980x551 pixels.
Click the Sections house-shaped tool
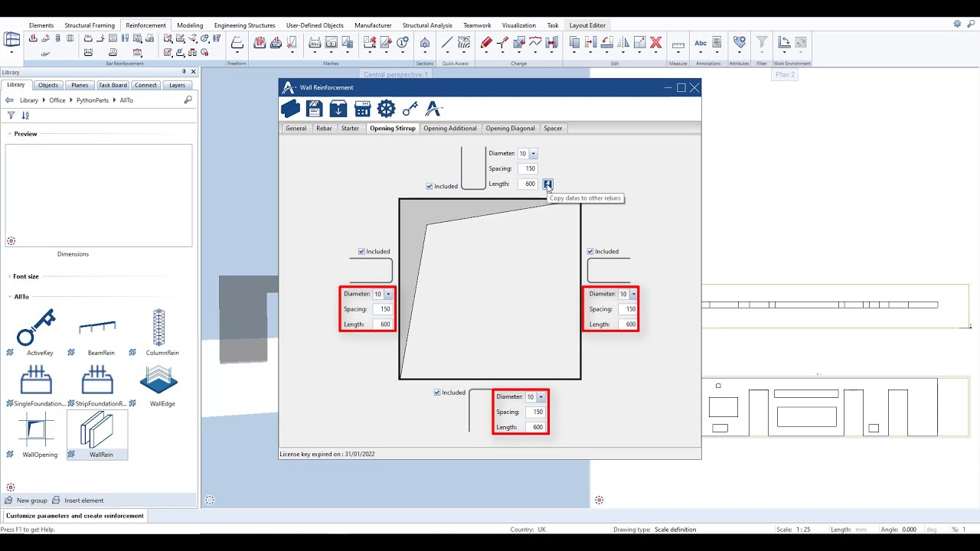click(425, 44)
